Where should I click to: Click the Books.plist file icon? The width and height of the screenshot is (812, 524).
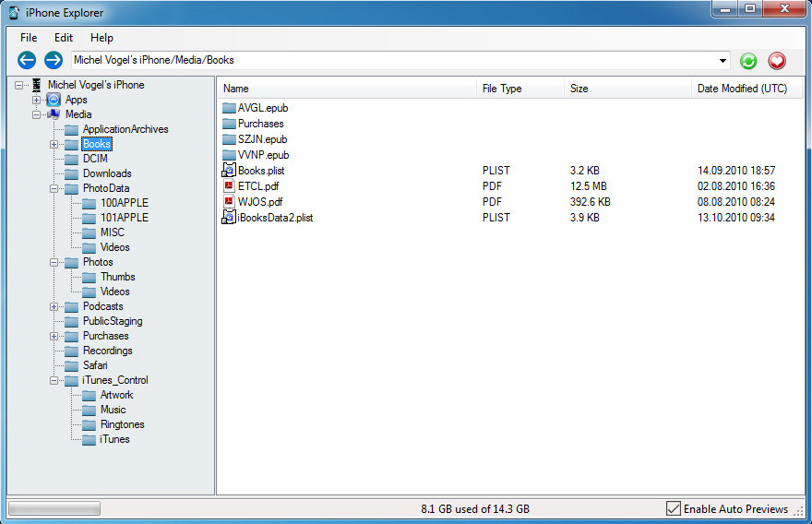coord(229,170)
